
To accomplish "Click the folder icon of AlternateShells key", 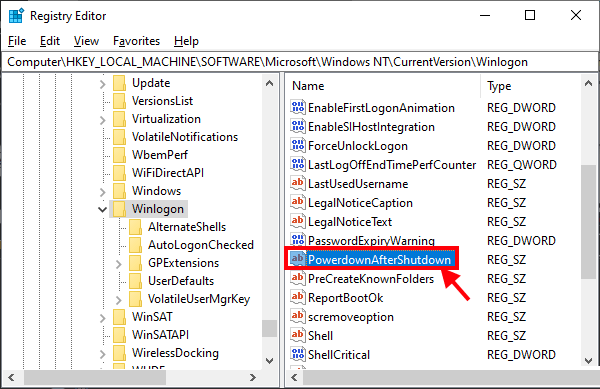I will tap(135, 227).
